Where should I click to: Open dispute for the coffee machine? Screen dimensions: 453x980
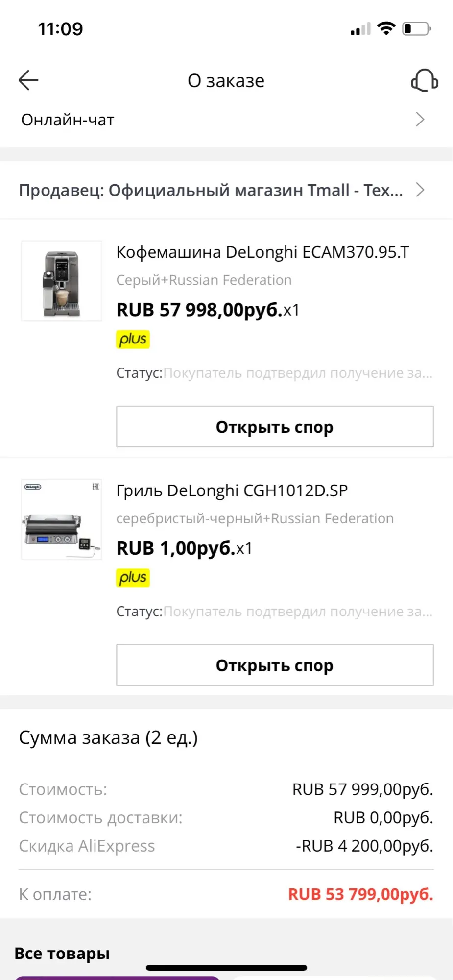coord(275,427)
